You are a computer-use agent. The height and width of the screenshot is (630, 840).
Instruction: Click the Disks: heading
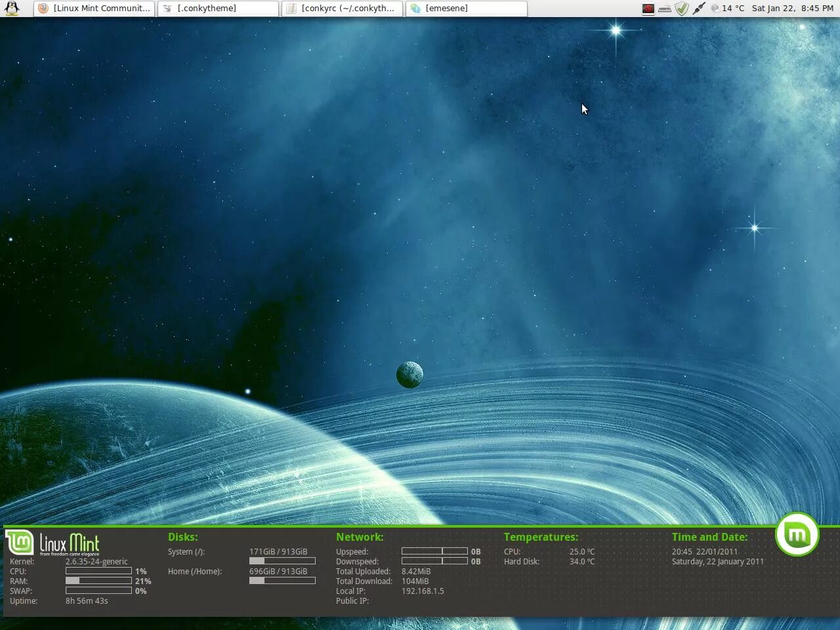pos(182,537)
